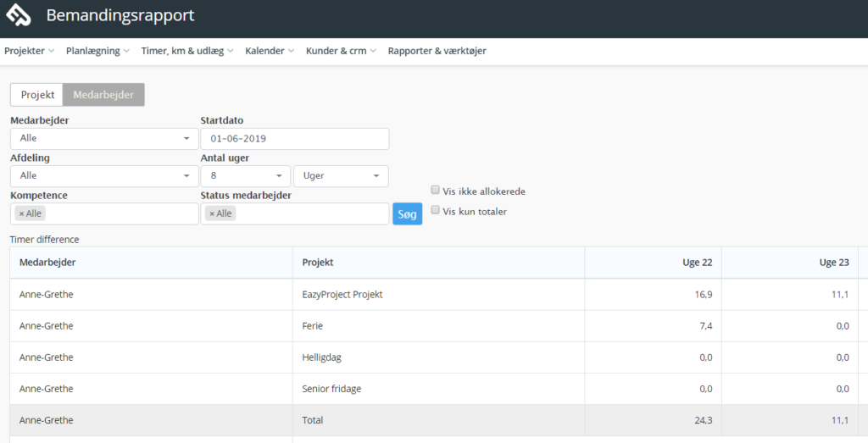The height and width of the screenshot is (443, 868).
Task: Click inside the Kompetence tag field
Action: pos(104,213)
